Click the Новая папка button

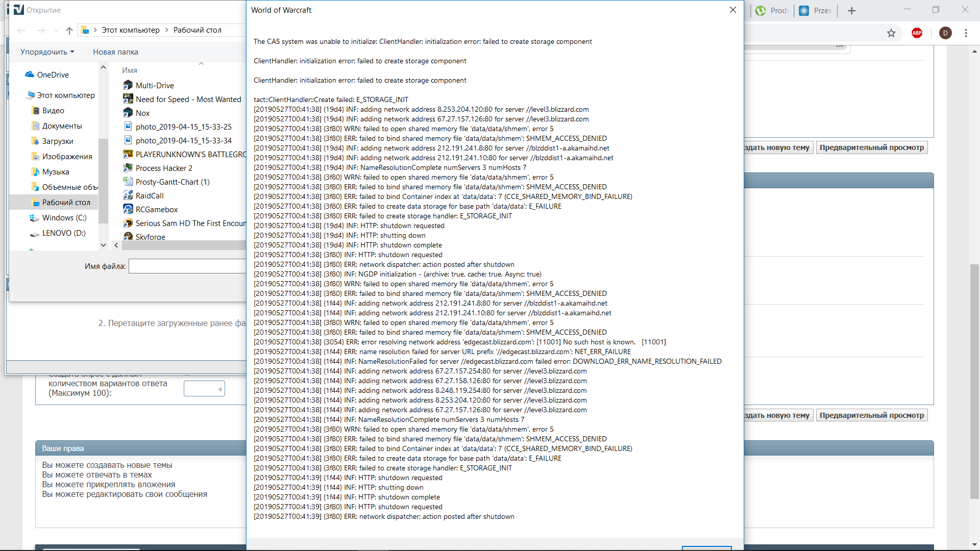[115, 52]
